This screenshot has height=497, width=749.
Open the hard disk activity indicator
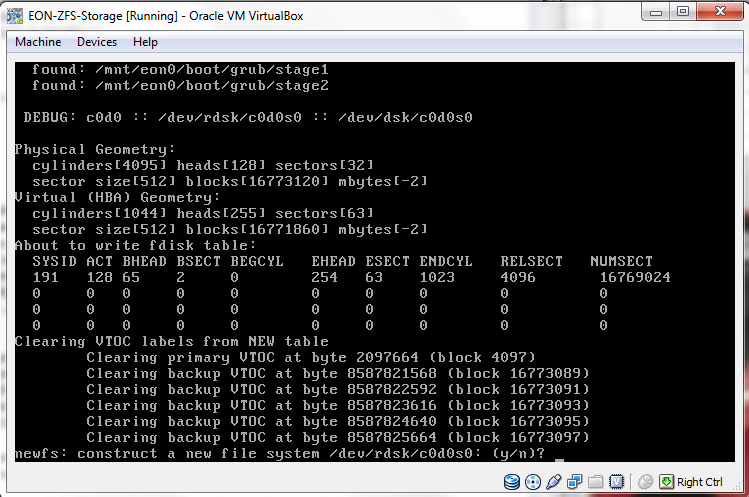point(512,482)
